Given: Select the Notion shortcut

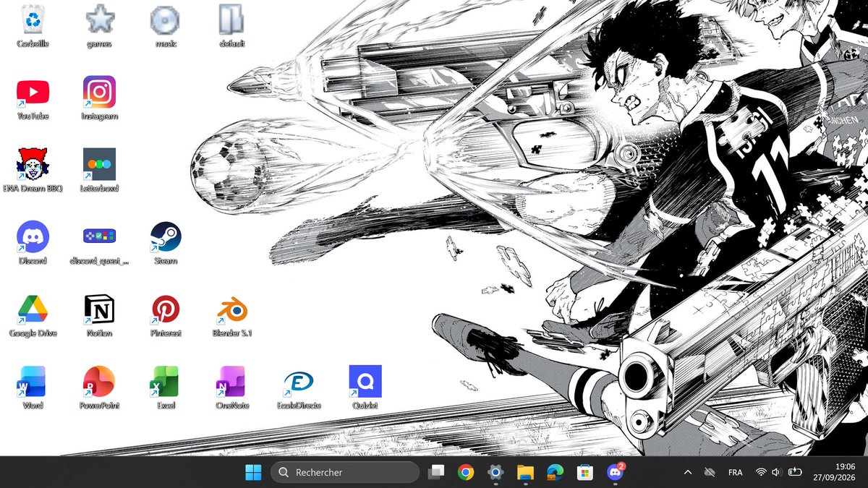Looking at the screenshot, I should click(x=99, y=315).
